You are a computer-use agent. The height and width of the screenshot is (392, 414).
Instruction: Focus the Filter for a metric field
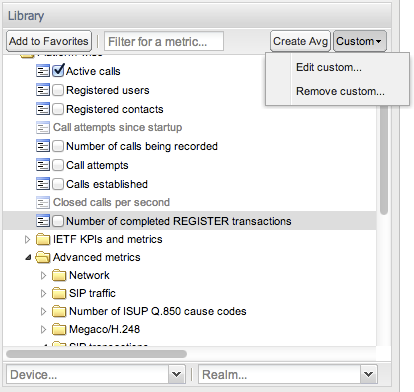pyautogui.click(x=164, y=41)
